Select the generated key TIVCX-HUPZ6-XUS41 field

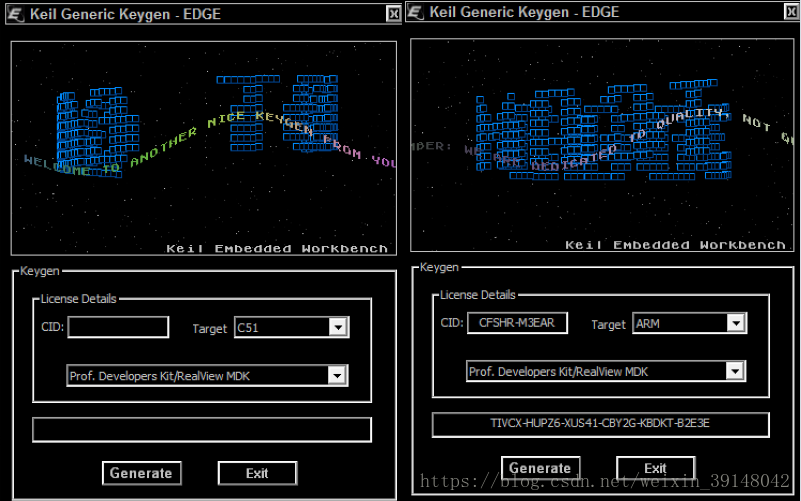click(600, 424)
